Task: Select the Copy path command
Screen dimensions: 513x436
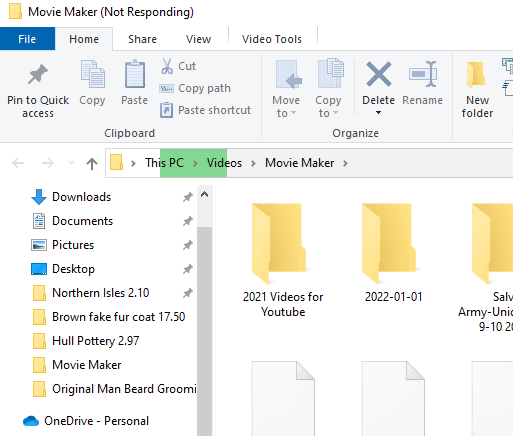Action: click(x=195, y=88)
